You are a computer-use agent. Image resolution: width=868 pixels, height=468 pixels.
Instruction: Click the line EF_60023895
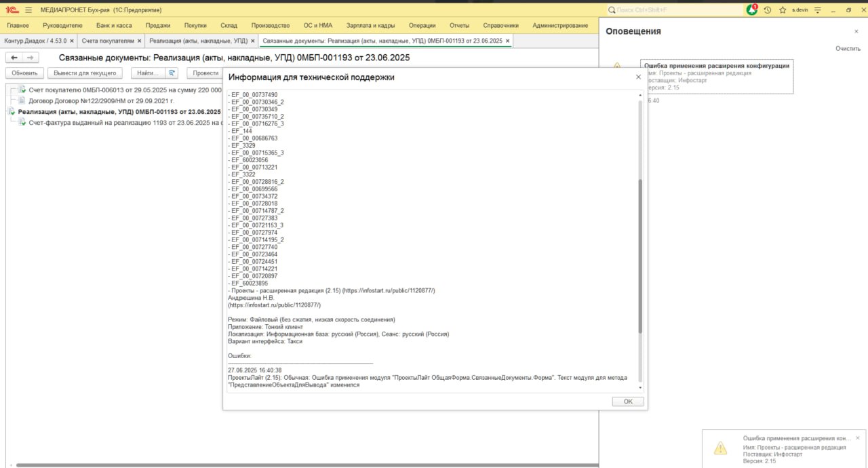pyautogui.click(x=248, y=283)
